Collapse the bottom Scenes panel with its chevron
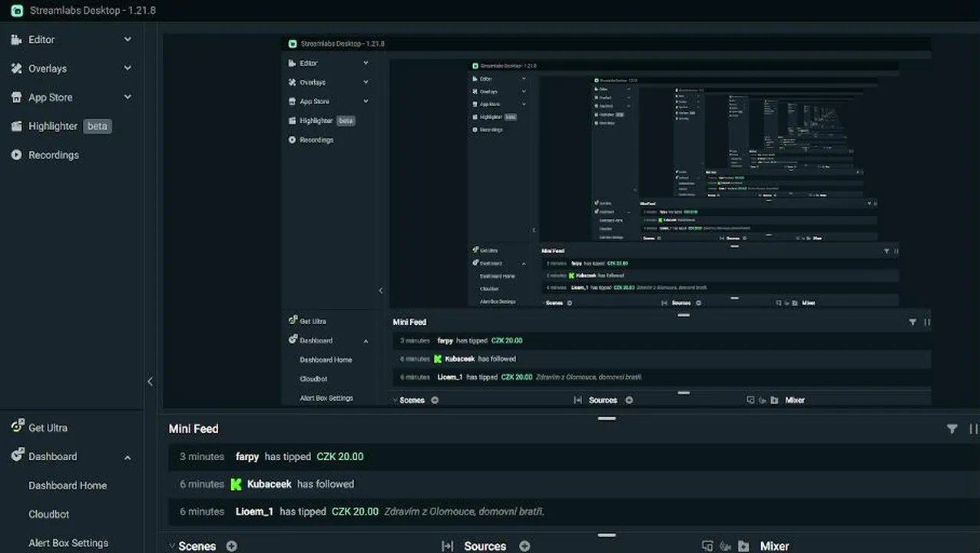The width and height of the screenshot is (980, 553). click(172, 546)
